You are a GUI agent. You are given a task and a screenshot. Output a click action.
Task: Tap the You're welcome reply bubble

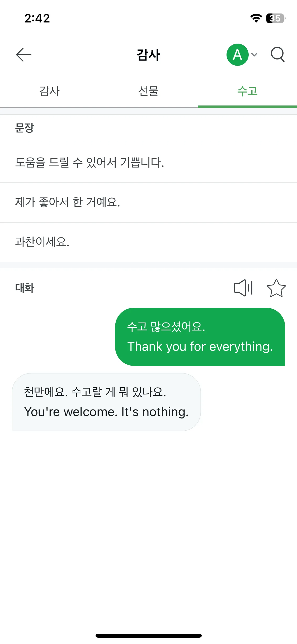pos(106,402)
